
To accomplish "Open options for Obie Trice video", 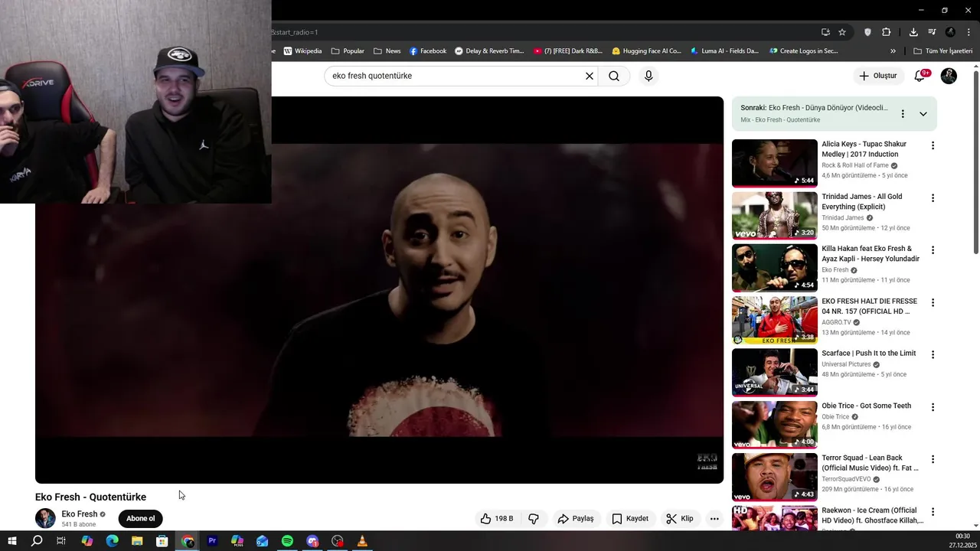I will click(933, 407).
